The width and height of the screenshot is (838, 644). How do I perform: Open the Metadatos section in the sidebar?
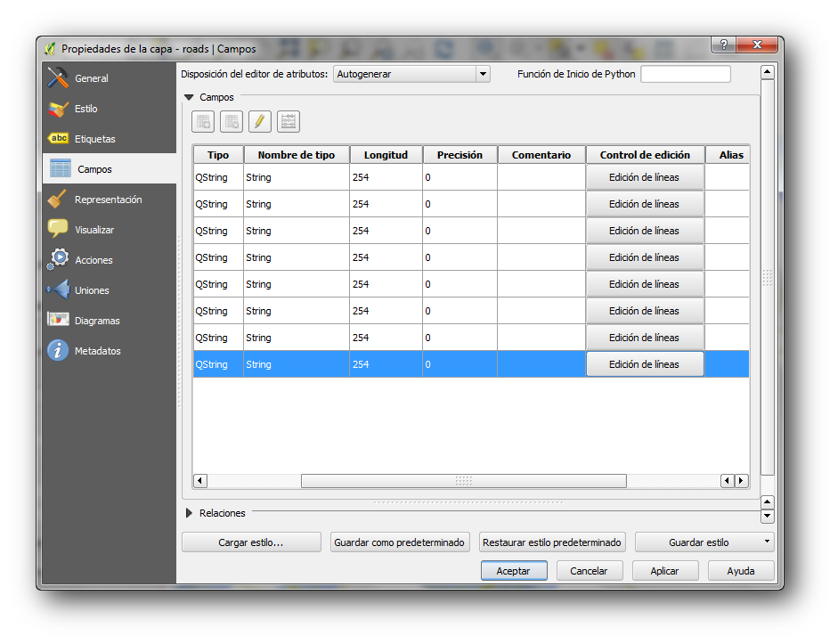click(109, 351)
